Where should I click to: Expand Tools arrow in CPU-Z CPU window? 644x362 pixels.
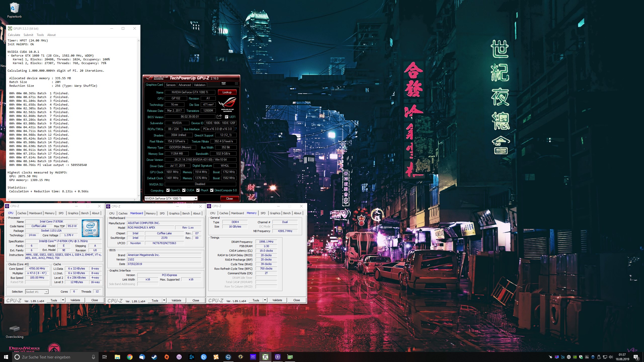[63, 300]
